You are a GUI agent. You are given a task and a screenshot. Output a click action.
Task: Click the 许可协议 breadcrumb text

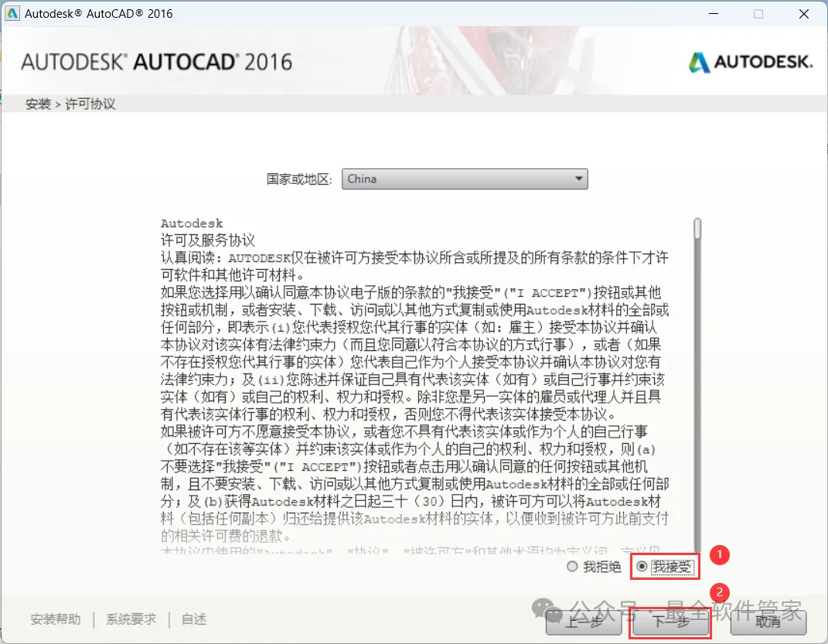click(x=90, y=104)
